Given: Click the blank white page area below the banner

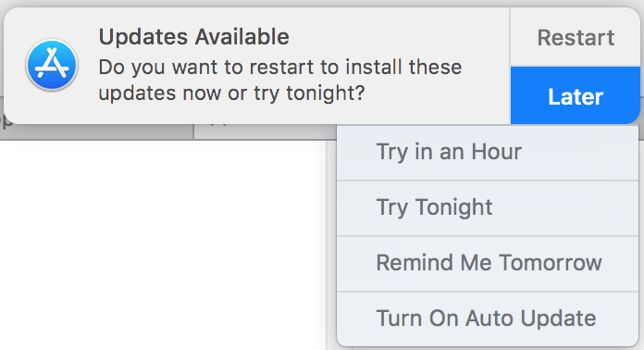Looking at the screenshot, I should tap(163, 245).
